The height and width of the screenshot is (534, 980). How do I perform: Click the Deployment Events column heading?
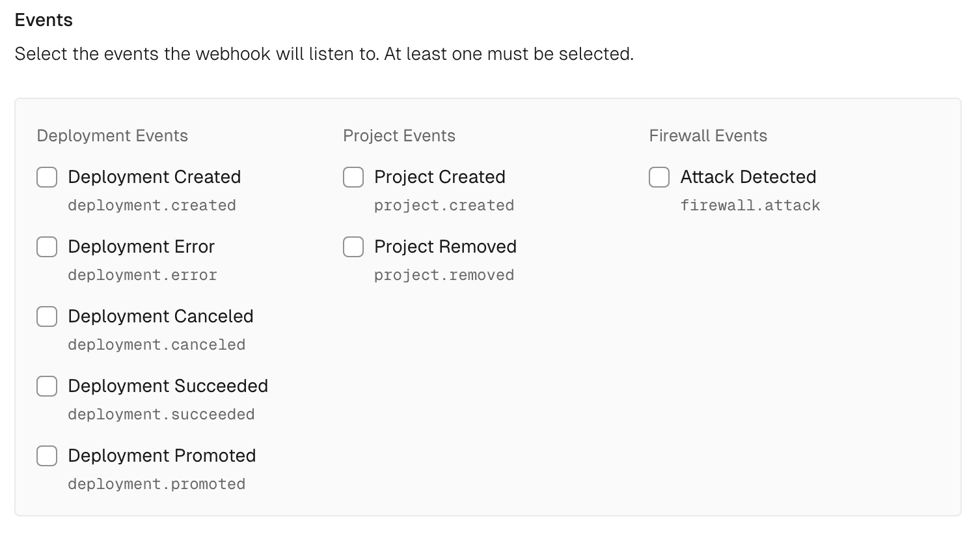[x=112, y=135]
